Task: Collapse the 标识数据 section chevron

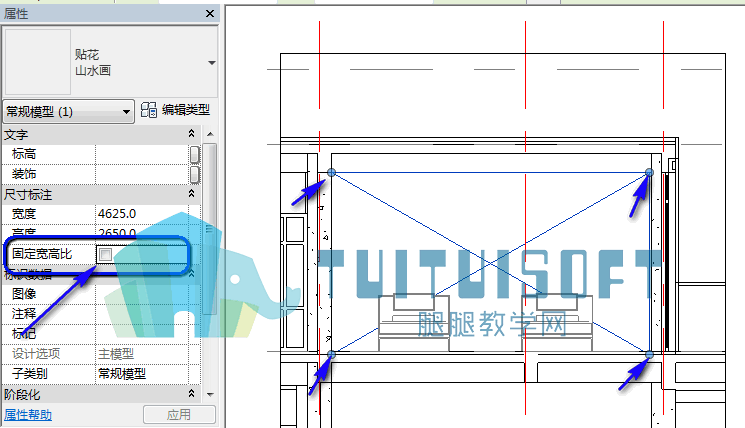Action: click(x=191, y=274)
